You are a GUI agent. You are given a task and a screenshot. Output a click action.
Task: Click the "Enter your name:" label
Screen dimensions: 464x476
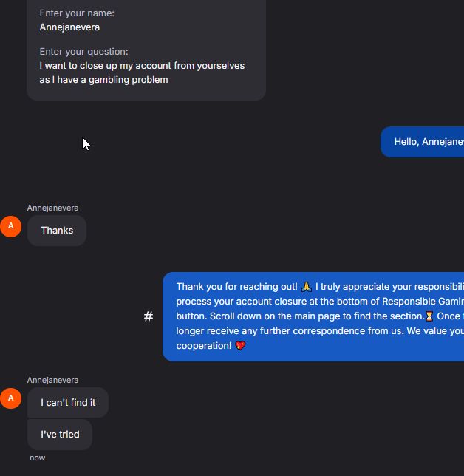(x=77, y=13)
